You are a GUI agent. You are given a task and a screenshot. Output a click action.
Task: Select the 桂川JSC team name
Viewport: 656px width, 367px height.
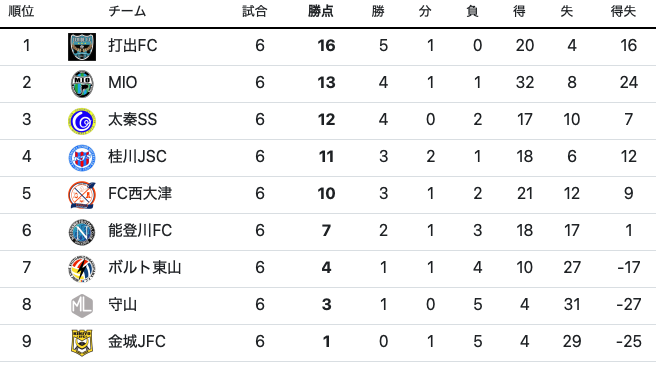click(137, 157)
